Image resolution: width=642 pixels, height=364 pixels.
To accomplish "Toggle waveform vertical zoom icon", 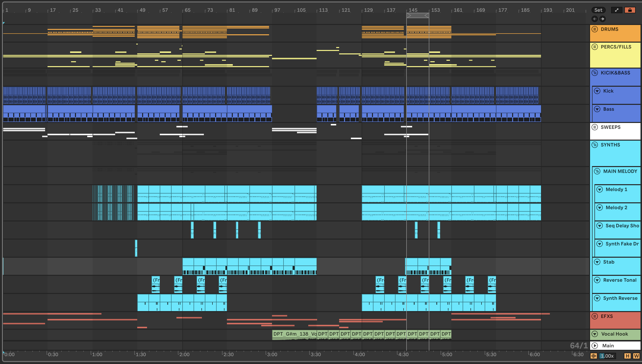I will coord(594,356).
